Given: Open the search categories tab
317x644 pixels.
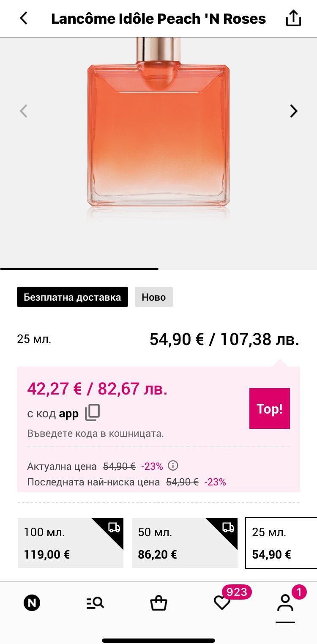Looking at the screenshot, I should (95, 603).
